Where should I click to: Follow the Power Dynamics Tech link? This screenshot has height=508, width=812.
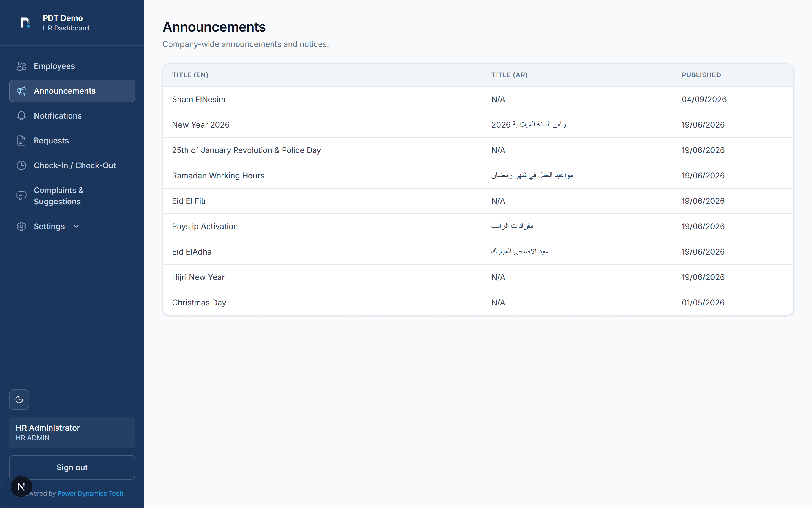[x=90, y=493]
